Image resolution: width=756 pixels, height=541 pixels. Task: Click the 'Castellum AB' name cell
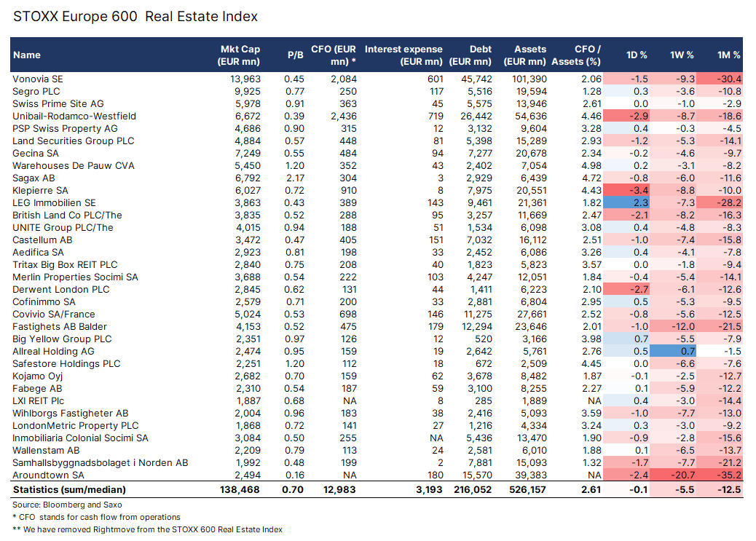(42, 240)
